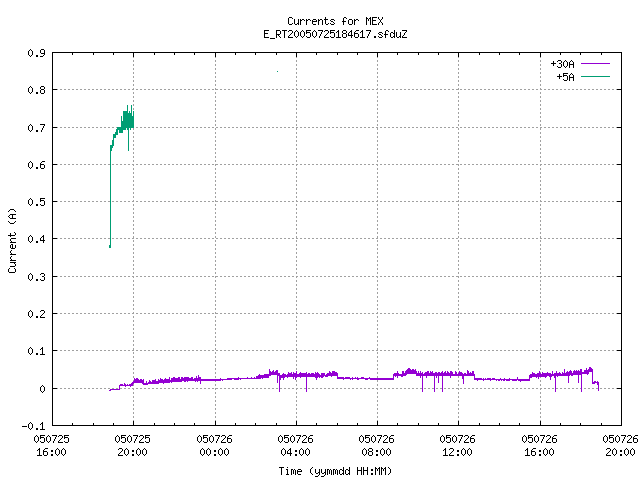The height and width of the screenshot is (480, 640).
Task: Click the x-axis label 'Time (yymmdd HH:MM)'
Action: (x=335, y=471)
